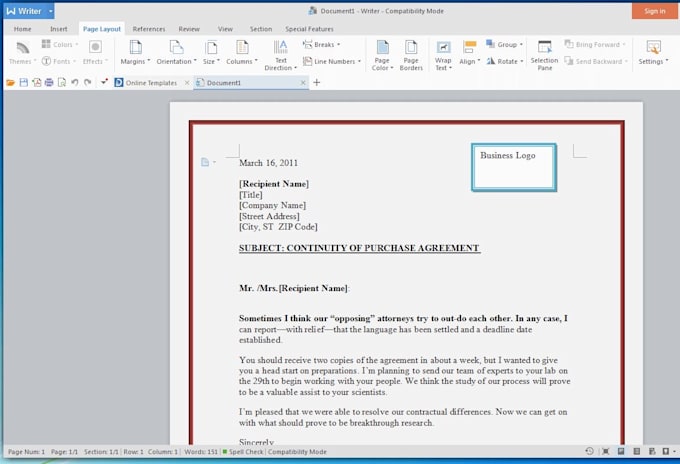
Task: Click the Sign in button
Action: coord(654,11)
